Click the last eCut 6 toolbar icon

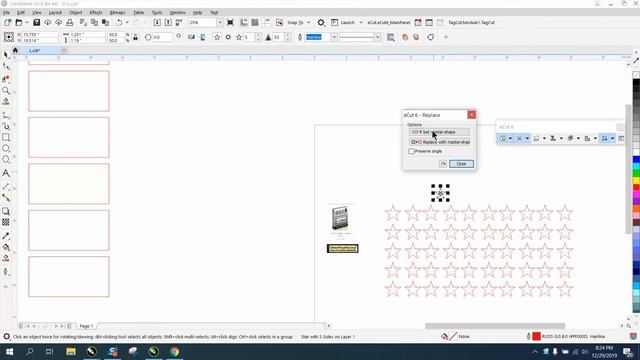point(621,139)
